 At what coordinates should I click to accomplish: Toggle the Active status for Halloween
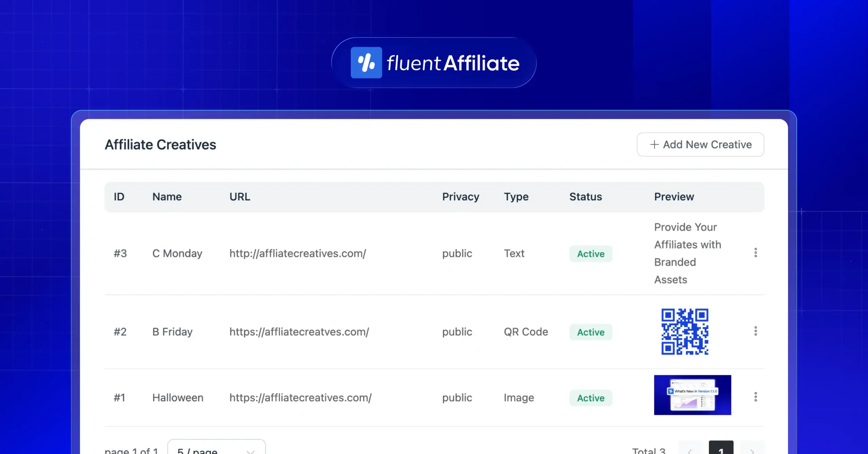click(x=590, y=398)
